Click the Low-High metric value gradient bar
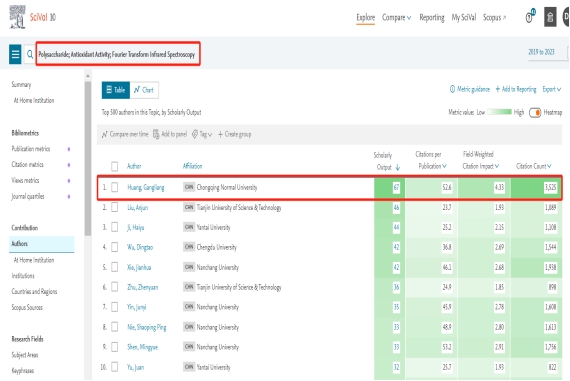Viewport: 570px width, 381px height. point(499,112)
